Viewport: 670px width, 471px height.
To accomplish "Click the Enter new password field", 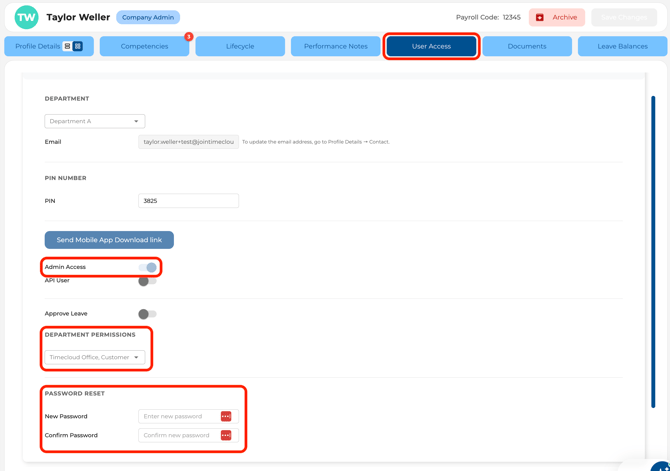I will 188,416.
